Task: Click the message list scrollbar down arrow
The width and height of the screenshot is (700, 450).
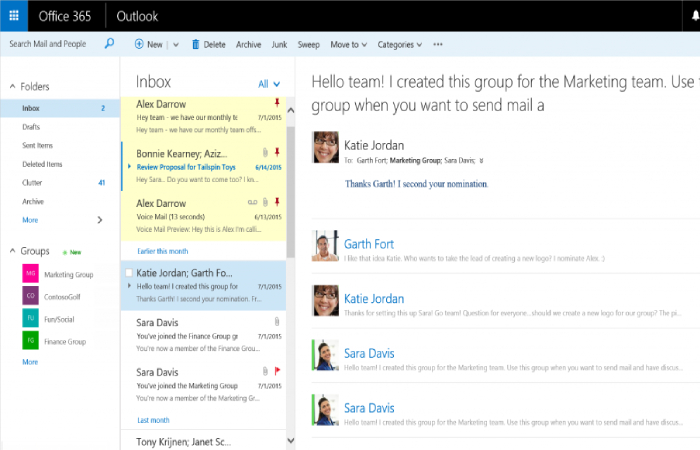Action: click(290, 440)
